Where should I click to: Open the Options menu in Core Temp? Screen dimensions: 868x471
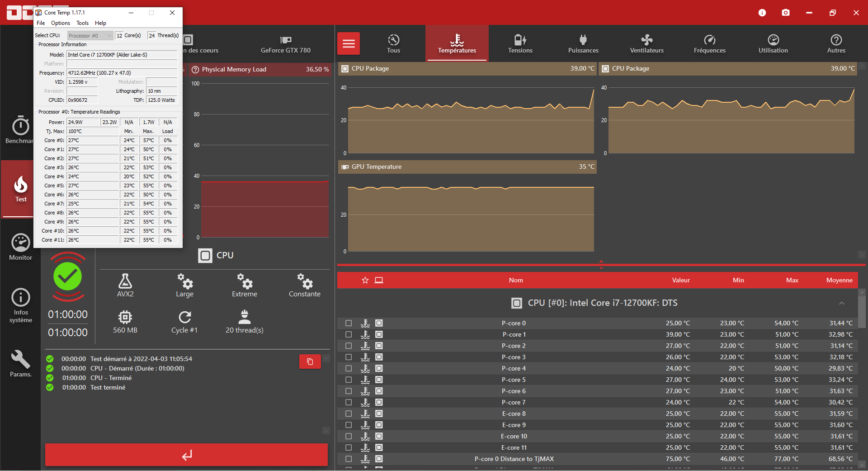click(x=61, y=23)
